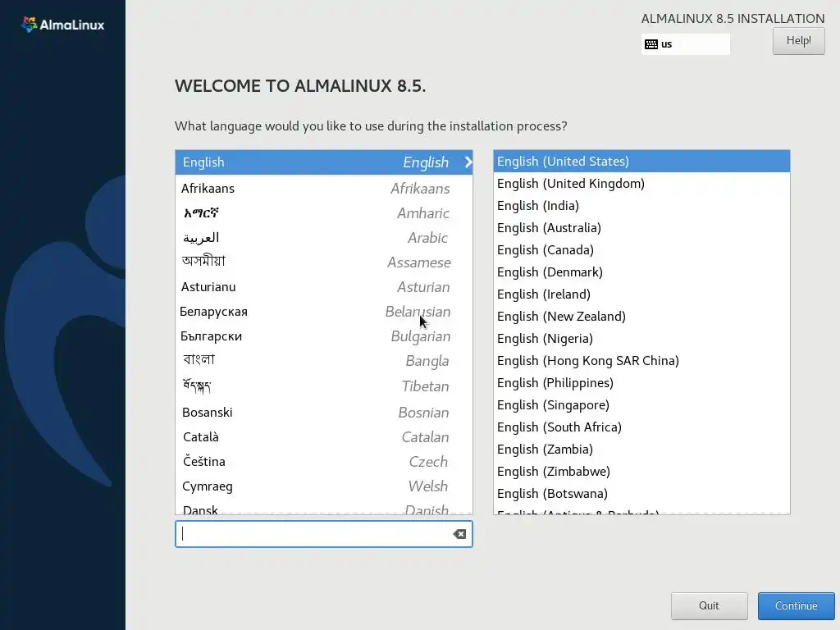Click the keyboard layout icon
The width and height of the screenshot is (840, 630).
coord(651,44)
